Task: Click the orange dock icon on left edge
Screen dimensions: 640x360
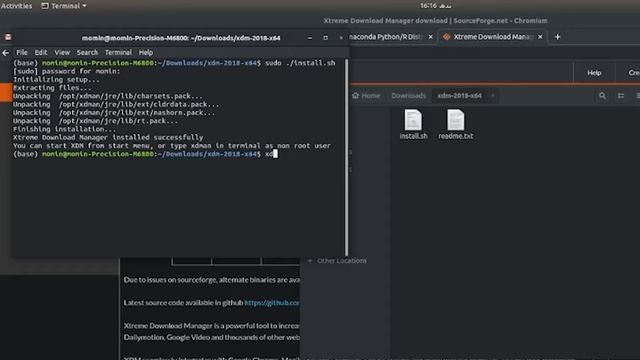Action: click(x=6, y=92)
